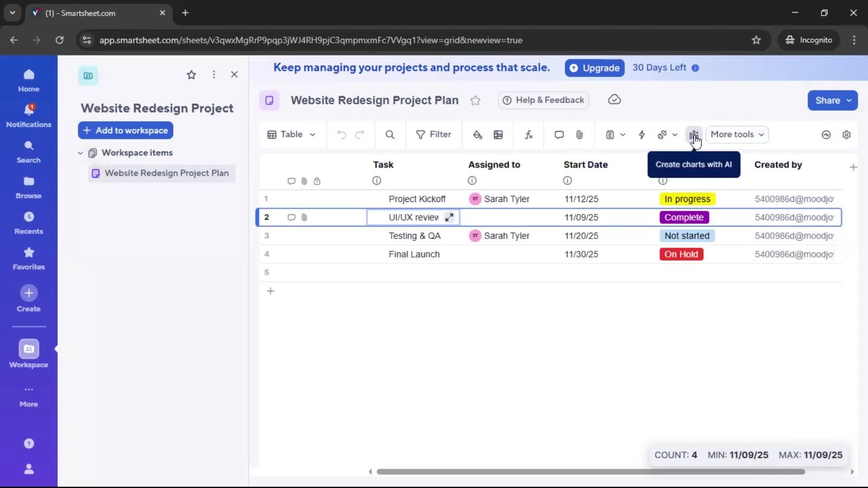This screenshot has height=488, width=868.
Task: Open the Table view dropdown
Action: coord(292,135)
